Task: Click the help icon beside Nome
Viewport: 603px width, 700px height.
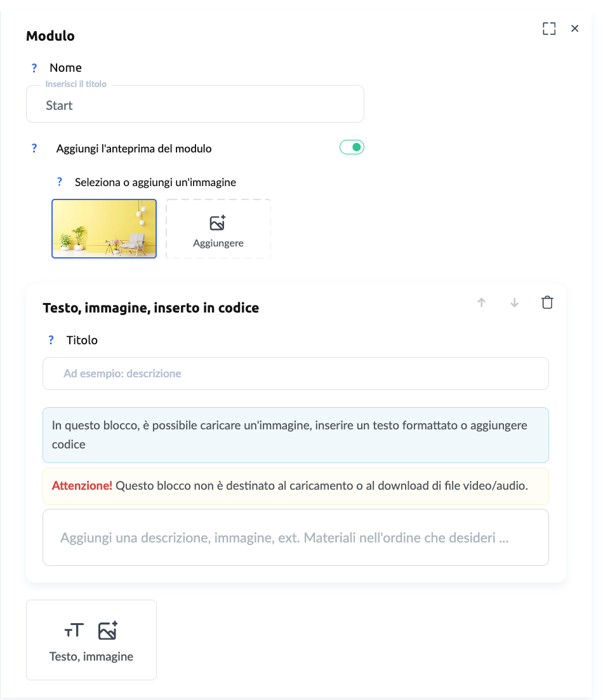Action: tap(34, 68)
